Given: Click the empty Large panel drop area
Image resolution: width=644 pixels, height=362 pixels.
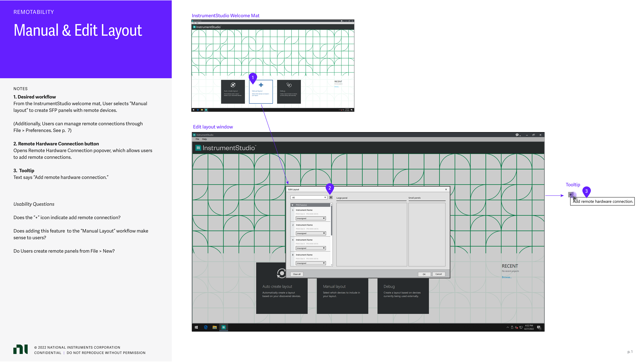Looking at the screenshot, I should click(x=371, y=235).
